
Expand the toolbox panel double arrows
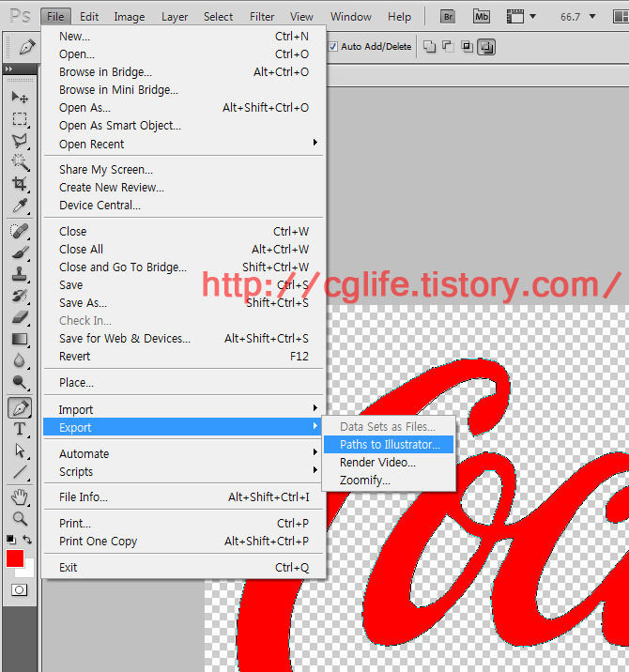(x=8, y=69)
